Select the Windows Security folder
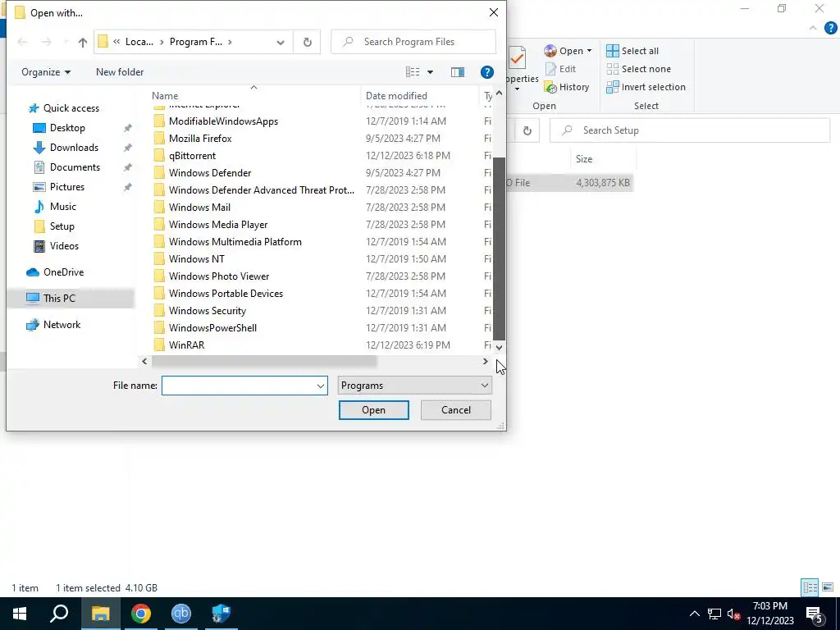Screen dimensions: 840x630 207,311
